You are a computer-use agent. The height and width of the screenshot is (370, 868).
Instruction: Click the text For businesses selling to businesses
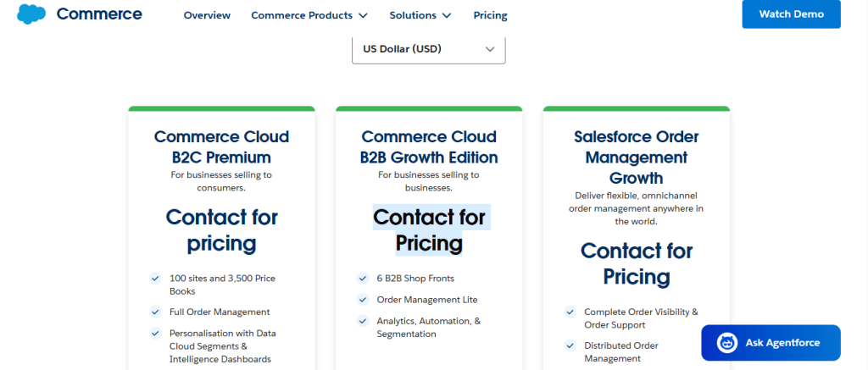[429, 181]
